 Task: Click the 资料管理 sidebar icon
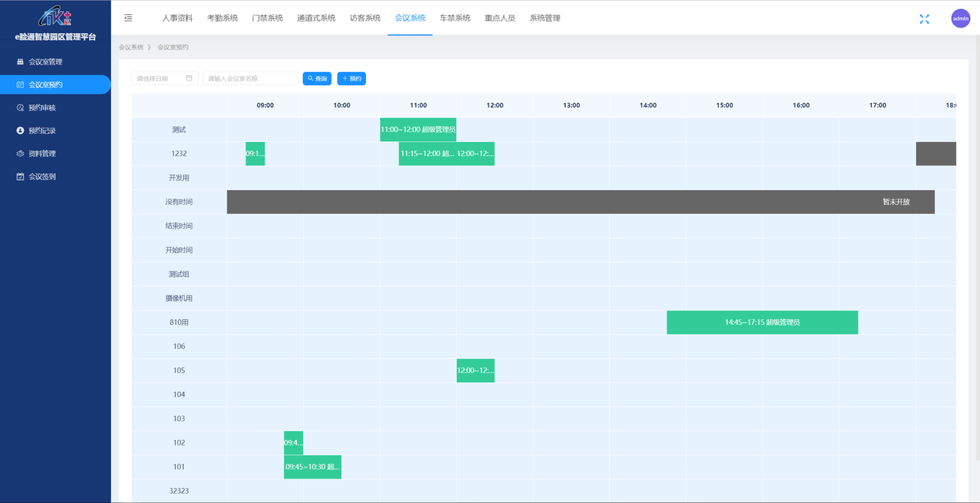21,154
